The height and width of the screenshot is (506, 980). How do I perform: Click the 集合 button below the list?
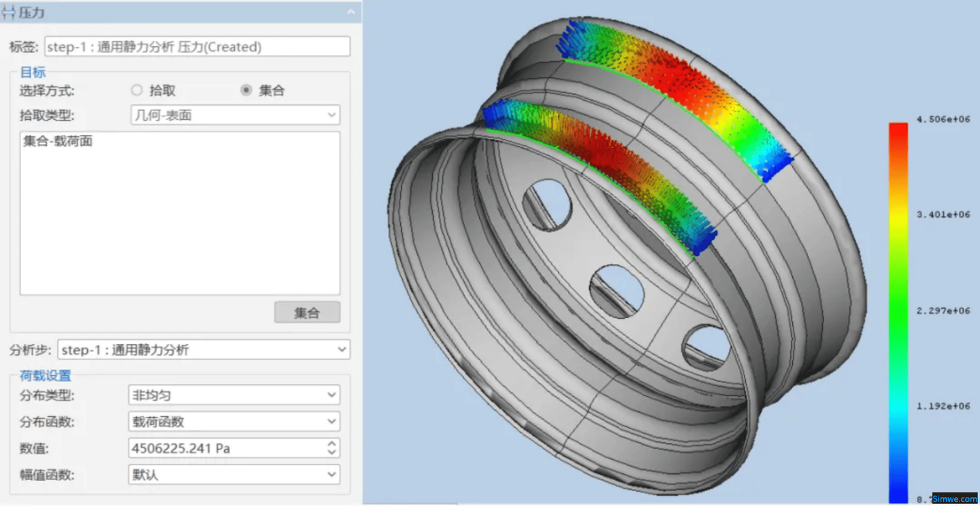tap(307, 313)
